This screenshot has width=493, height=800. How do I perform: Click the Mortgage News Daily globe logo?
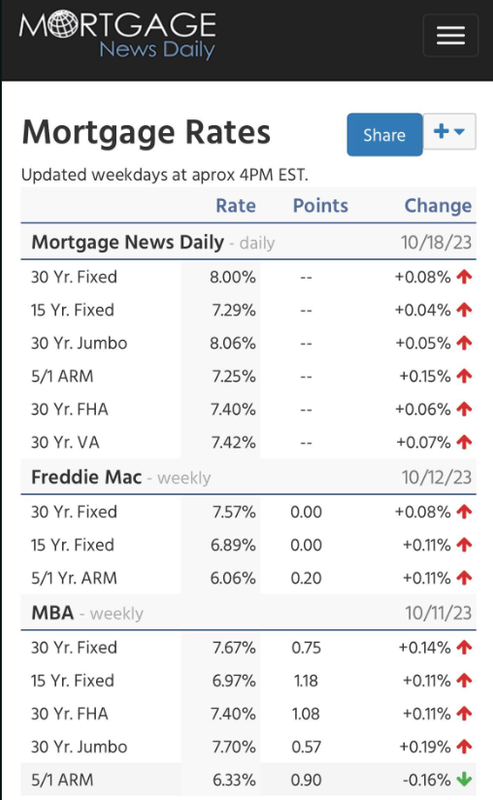117,35
